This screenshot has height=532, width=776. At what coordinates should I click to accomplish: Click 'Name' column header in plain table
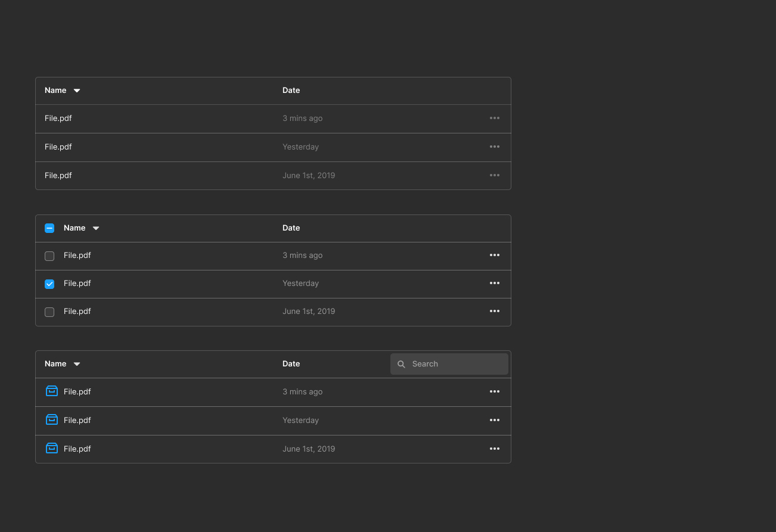[x=55, y=91]
